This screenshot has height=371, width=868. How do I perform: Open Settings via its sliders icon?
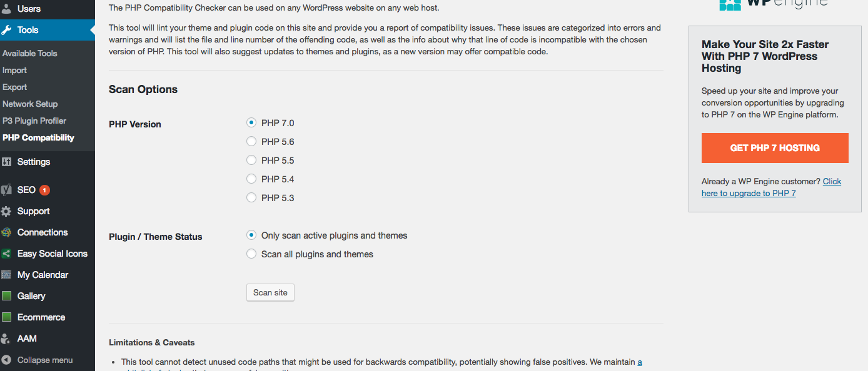pyautogui.click(x=6, y=162)
